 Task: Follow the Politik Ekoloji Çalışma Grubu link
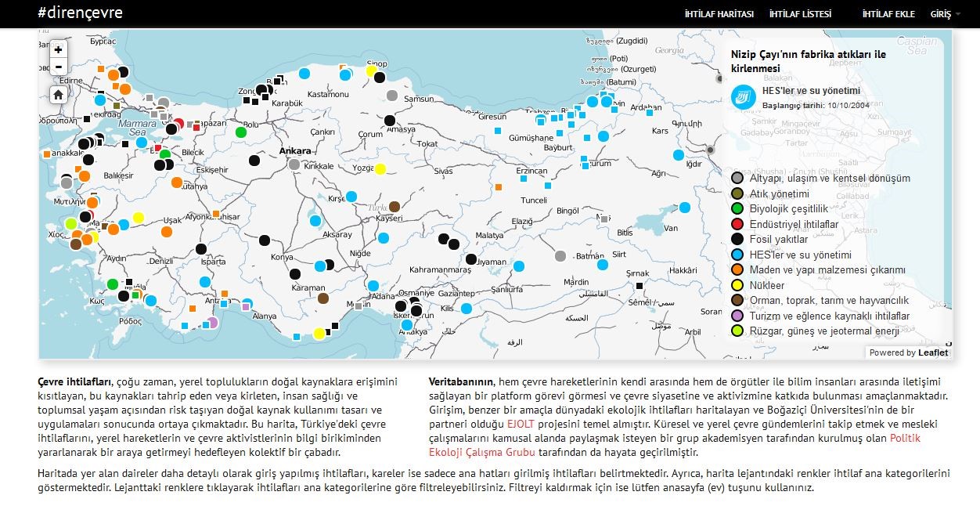[675, 446]
